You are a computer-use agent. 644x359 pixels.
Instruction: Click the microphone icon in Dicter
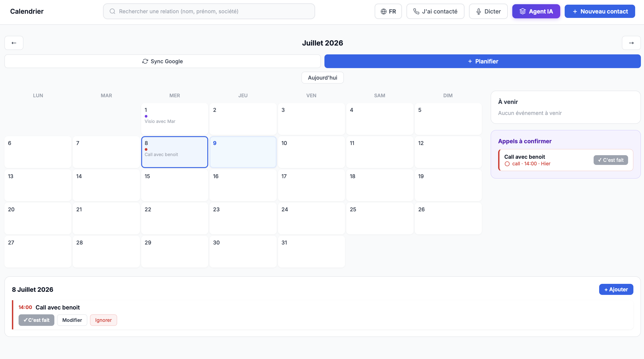478,11
